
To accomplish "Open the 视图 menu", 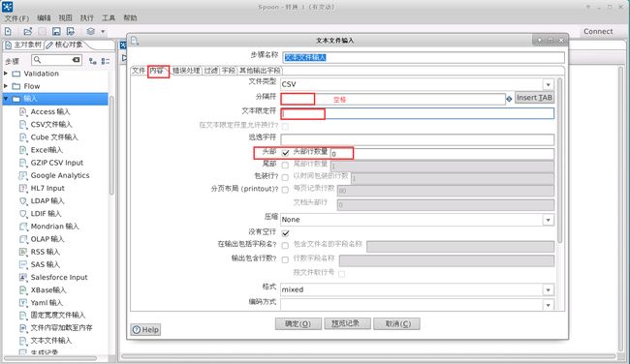I will click(65, 18).
